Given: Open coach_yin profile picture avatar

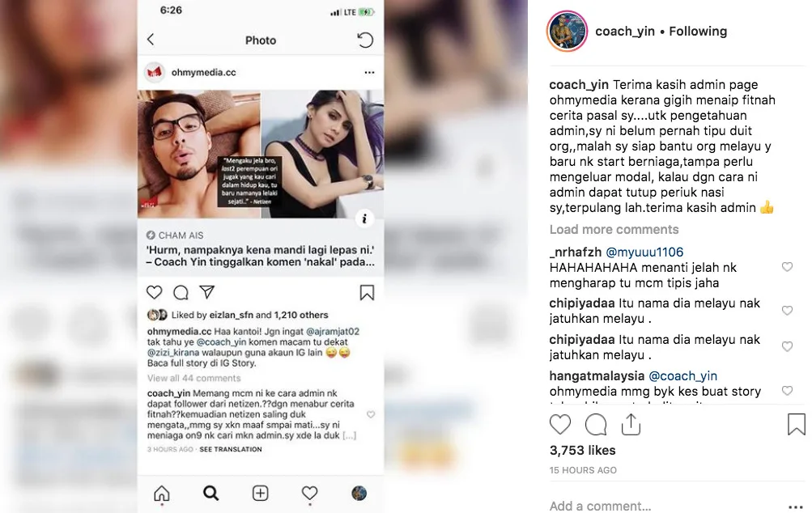Looking at the screenshot, I should 567,31.
